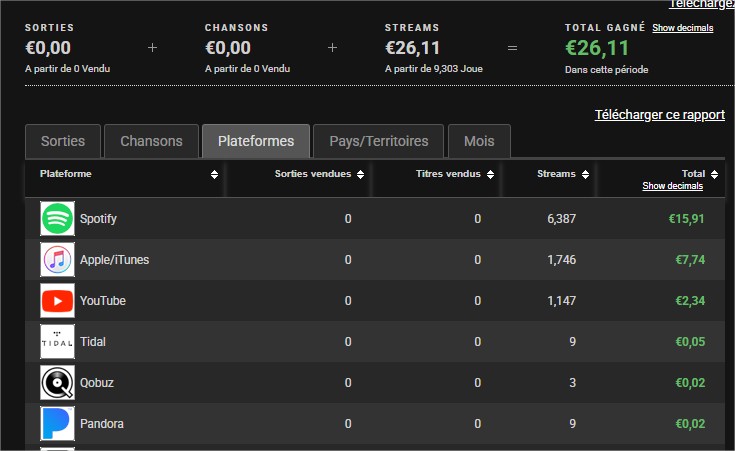Click the SORTIES summary heading

(x=49, y=28)
